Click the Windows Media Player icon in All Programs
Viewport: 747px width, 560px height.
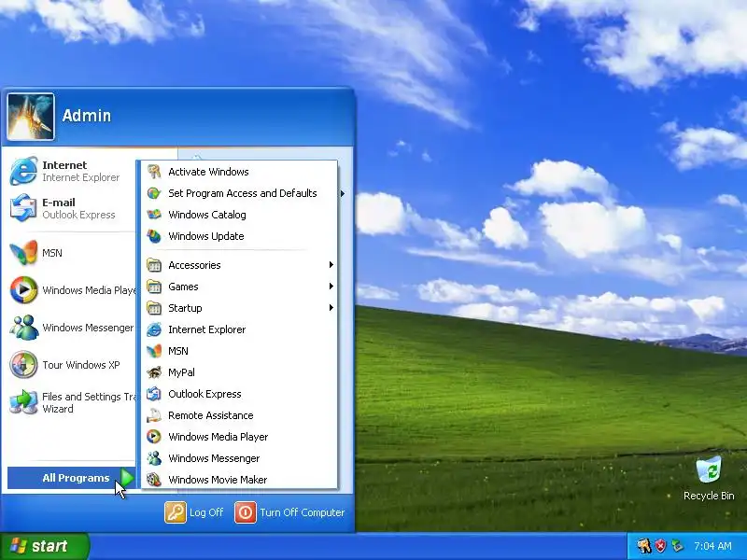[x=154, y=437]
